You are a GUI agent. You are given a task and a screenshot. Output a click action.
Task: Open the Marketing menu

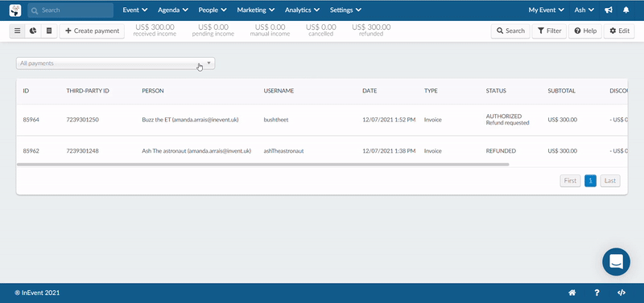[255, 10]
